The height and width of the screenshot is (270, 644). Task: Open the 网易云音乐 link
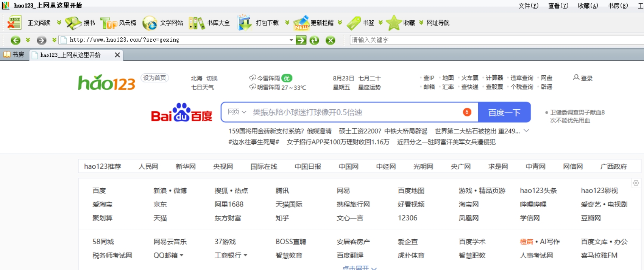pos(170,242)
